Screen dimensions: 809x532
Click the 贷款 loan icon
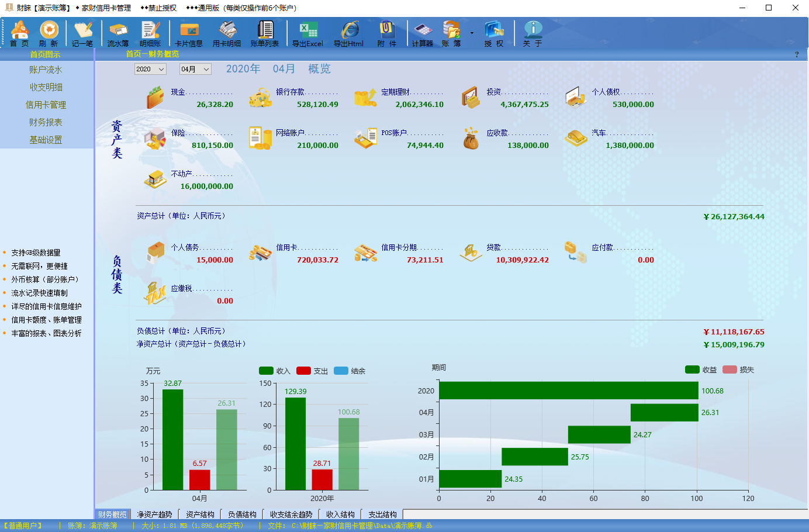471,253
